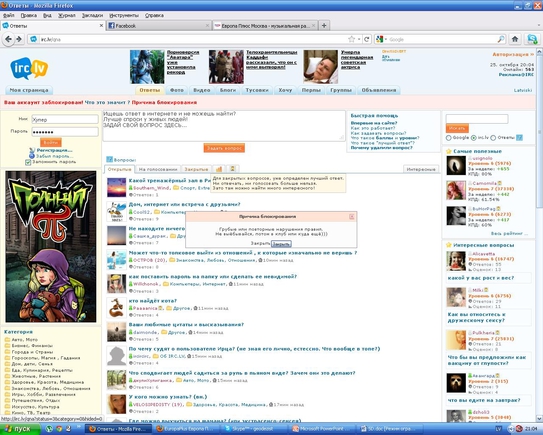Open the Закладки menu

[x=92, y=15]
